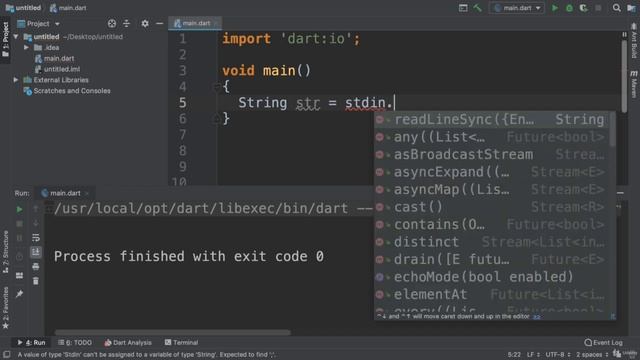Open Terminal tab
This screenshot has height=360, width=640.
(x=181, y=342)
